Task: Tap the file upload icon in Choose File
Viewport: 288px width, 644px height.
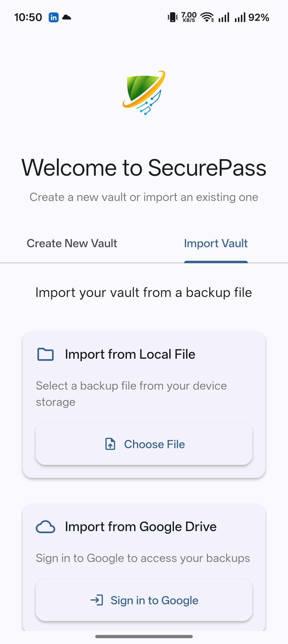Action: [x=110, y=444]
